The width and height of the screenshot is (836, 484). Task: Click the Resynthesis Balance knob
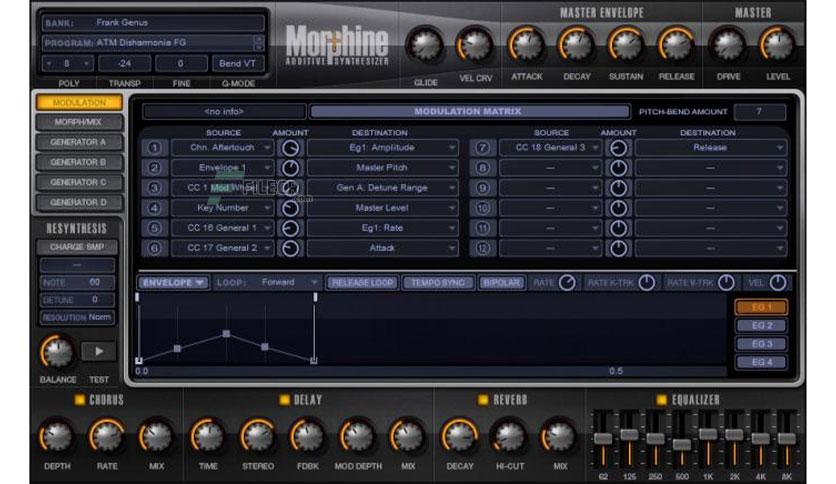pos(57,352)
